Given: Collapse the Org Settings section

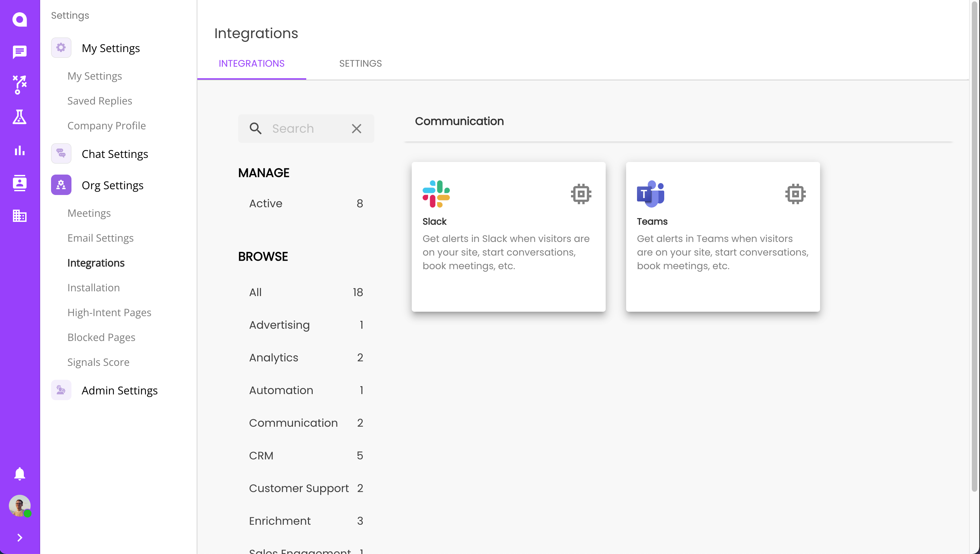Looking at the screenshot, I should (113, 185).
